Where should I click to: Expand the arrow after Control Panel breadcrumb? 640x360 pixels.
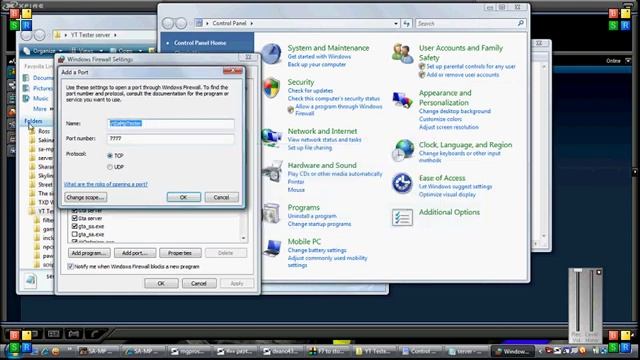(251, 24)
